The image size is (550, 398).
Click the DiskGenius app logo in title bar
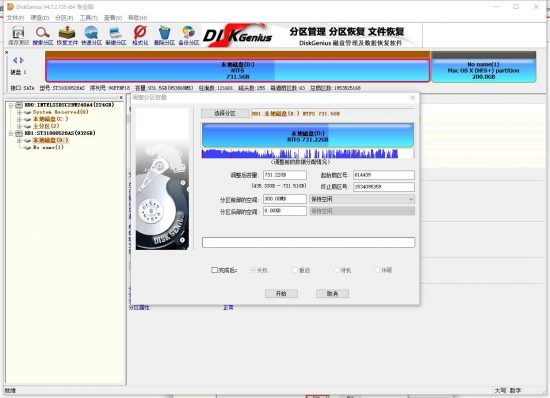10,7
